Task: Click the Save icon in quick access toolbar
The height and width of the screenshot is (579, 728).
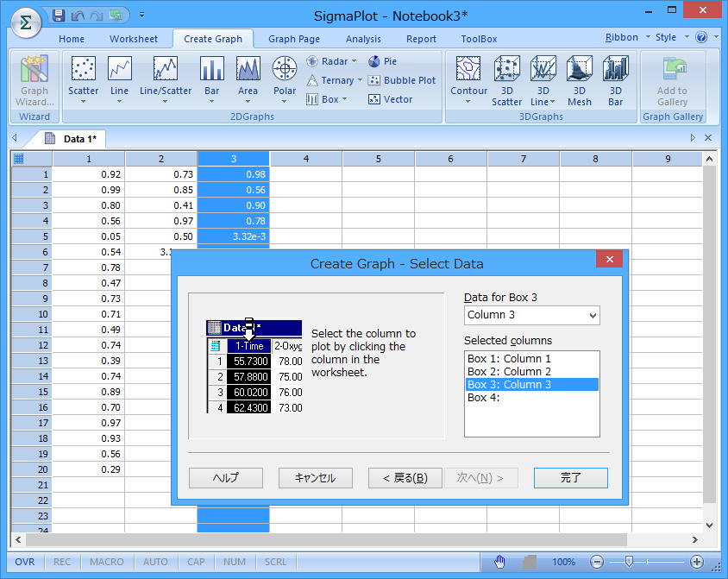Action: pos(59,16)
